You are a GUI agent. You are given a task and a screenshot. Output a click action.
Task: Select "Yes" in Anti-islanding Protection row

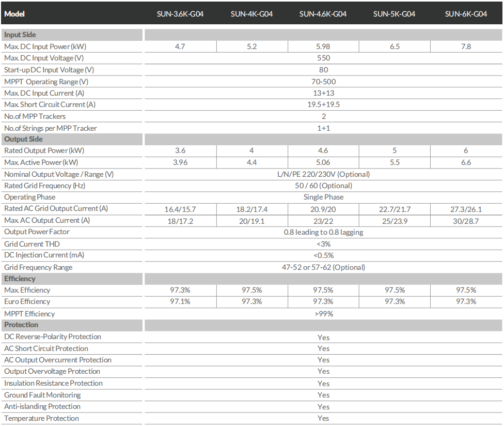(323, 407)
